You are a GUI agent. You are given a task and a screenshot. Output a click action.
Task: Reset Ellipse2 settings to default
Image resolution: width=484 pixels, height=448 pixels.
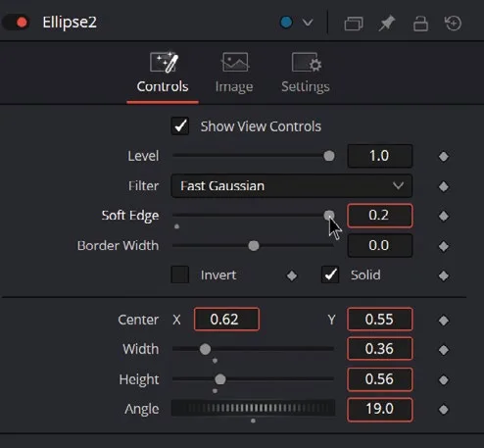coord(454,24)
